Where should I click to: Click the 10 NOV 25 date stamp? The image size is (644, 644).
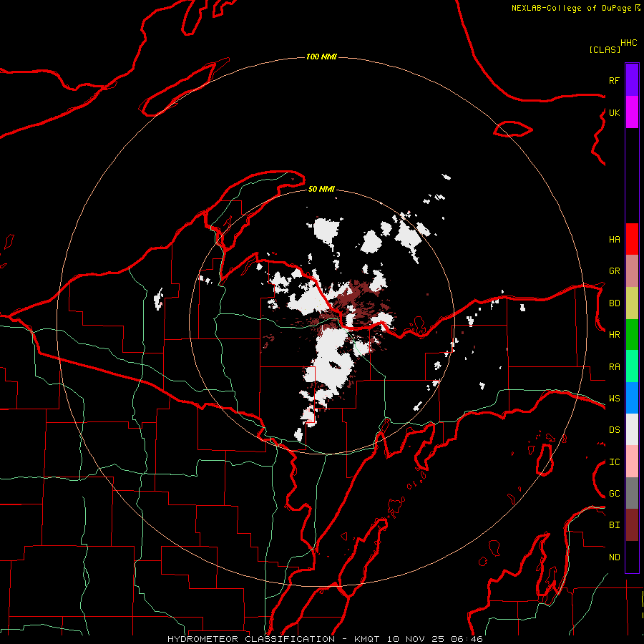click(x=416, y=639)
